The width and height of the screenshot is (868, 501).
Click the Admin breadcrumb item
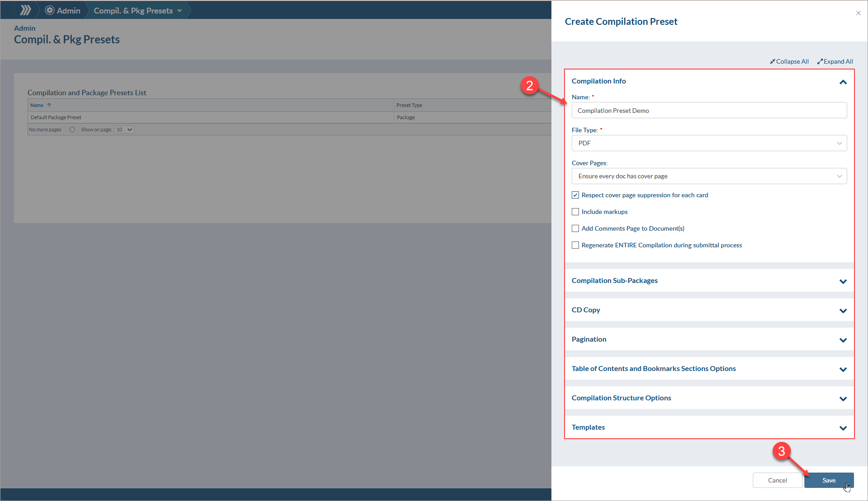(x=68, y=10)
